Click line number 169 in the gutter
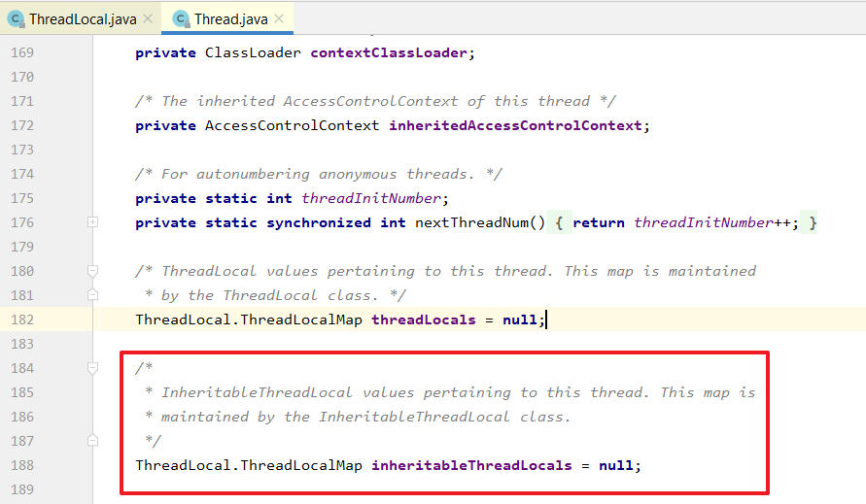Screen dimensions: 866x504 tap(22, 52)
